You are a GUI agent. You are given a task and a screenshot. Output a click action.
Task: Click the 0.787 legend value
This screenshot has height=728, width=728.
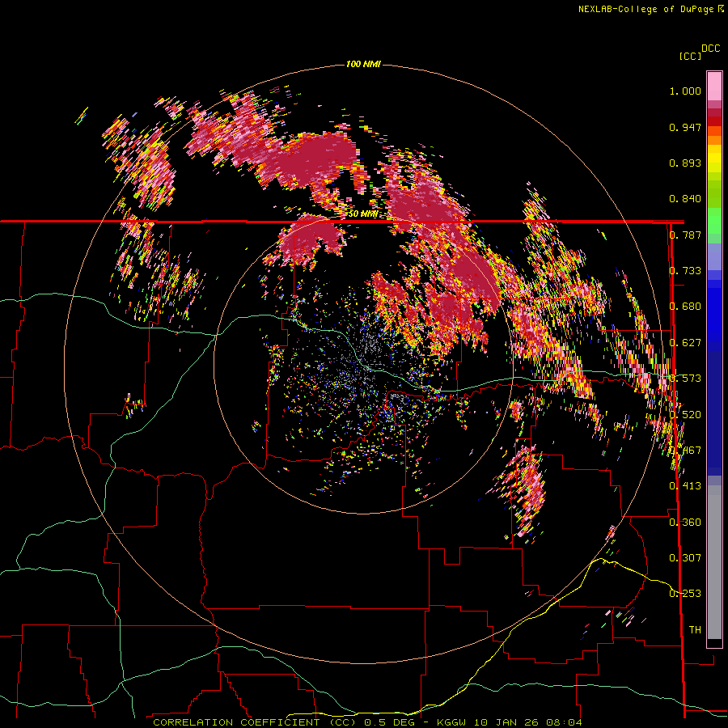(685, 235)
